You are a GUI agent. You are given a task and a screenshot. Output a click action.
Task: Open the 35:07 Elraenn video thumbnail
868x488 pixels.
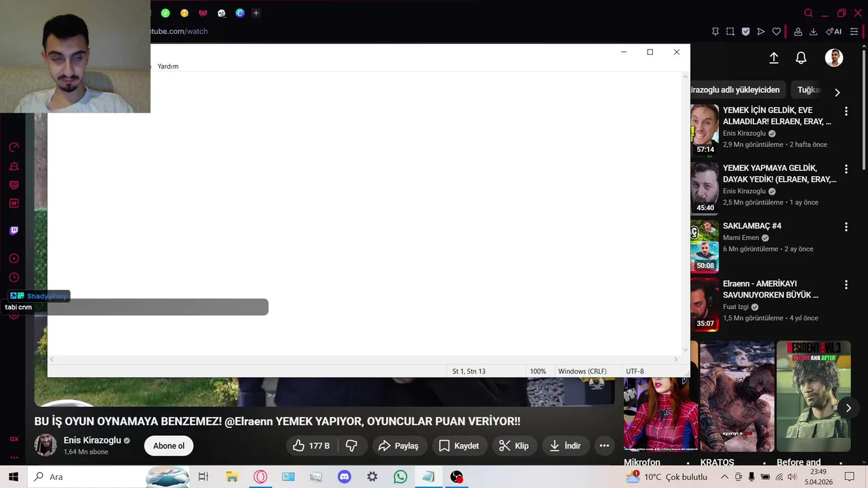pyautogui.click(x=705, y=304)
